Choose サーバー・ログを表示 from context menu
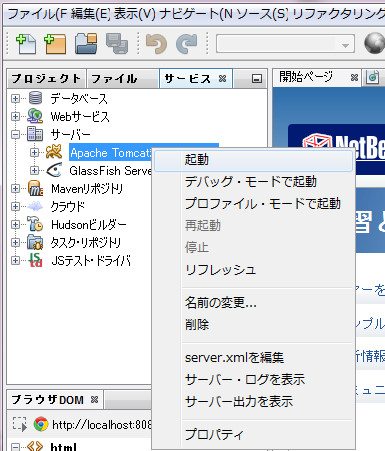 click(253, 380)
